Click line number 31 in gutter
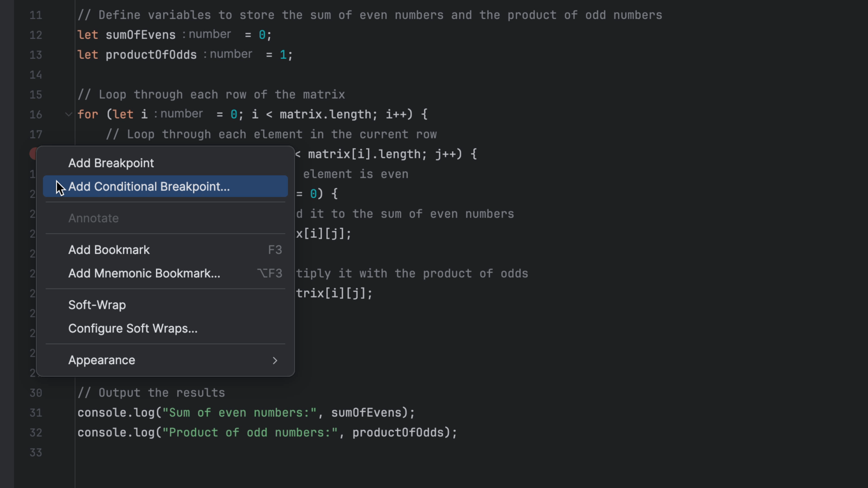The image size is (868, 488). click(36, 413)
